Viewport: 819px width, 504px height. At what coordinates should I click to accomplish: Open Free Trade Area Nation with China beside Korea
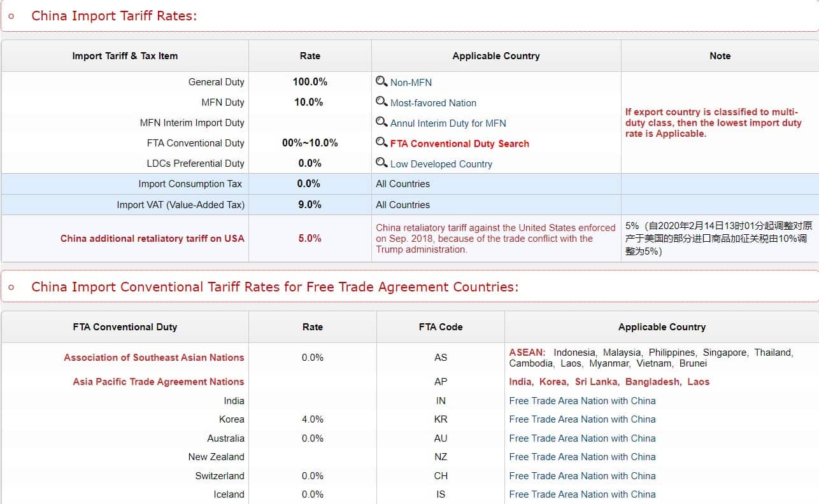(x=583, y=419)
